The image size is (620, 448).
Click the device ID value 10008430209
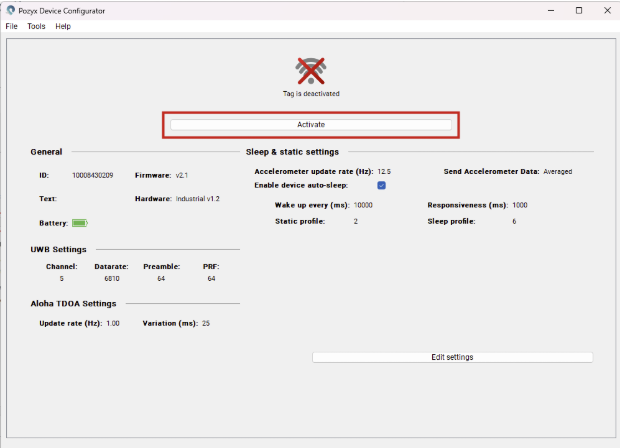click(x=92, y=175)
